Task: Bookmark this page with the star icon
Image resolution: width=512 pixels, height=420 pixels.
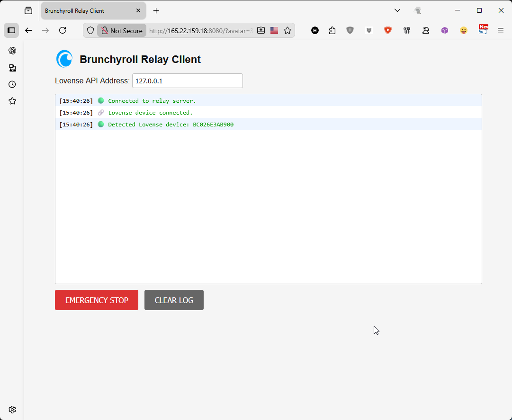Action: [287, 30]
